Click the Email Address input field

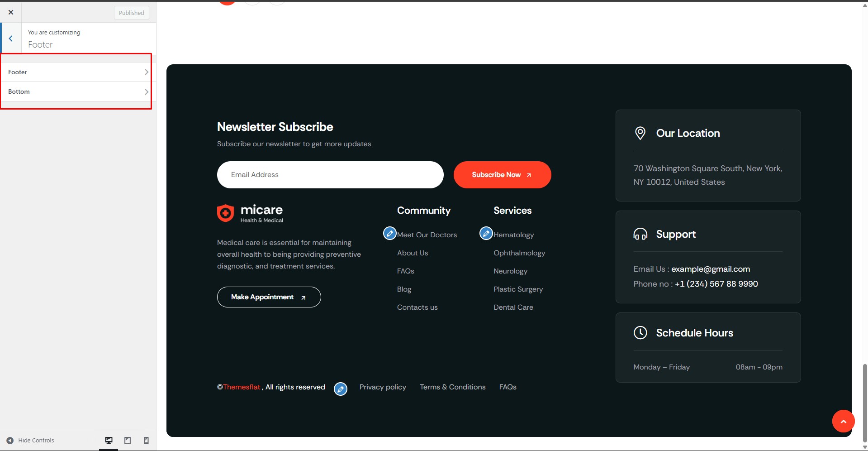tap(330, 175)
